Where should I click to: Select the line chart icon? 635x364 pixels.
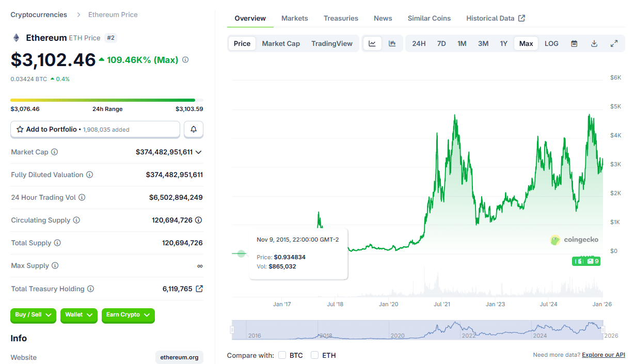(x=372, y=43)
